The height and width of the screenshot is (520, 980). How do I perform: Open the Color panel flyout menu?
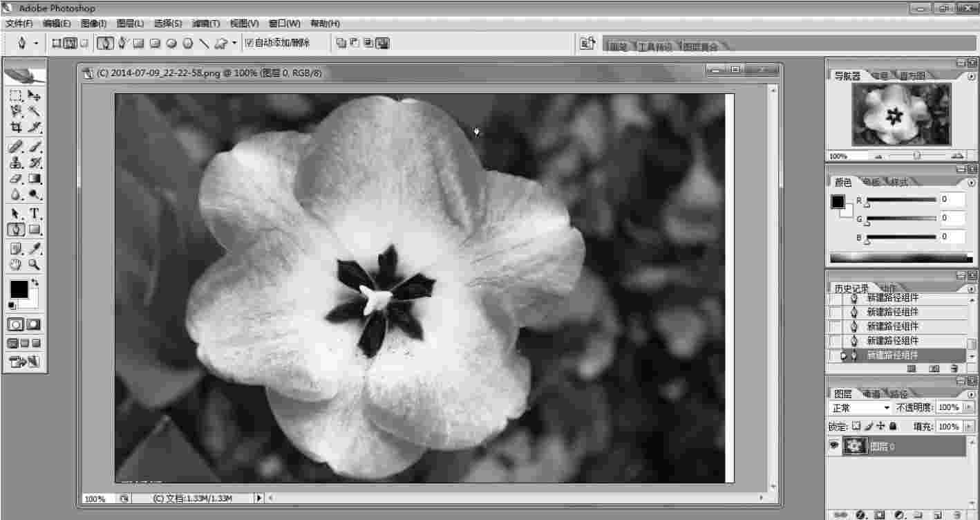coord(972,182)
